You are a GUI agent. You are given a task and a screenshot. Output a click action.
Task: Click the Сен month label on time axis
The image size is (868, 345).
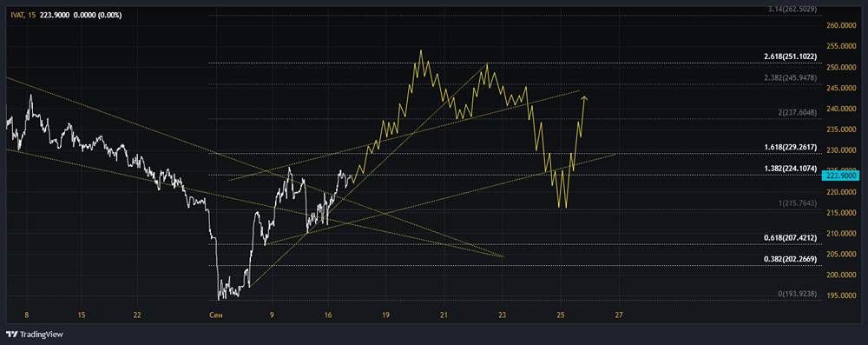[x=216, y=315]
